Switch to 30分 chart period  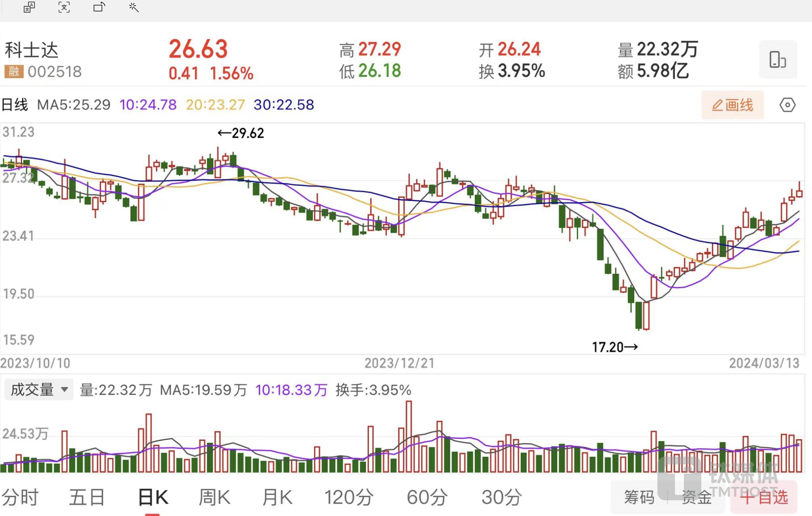point(501,497)
